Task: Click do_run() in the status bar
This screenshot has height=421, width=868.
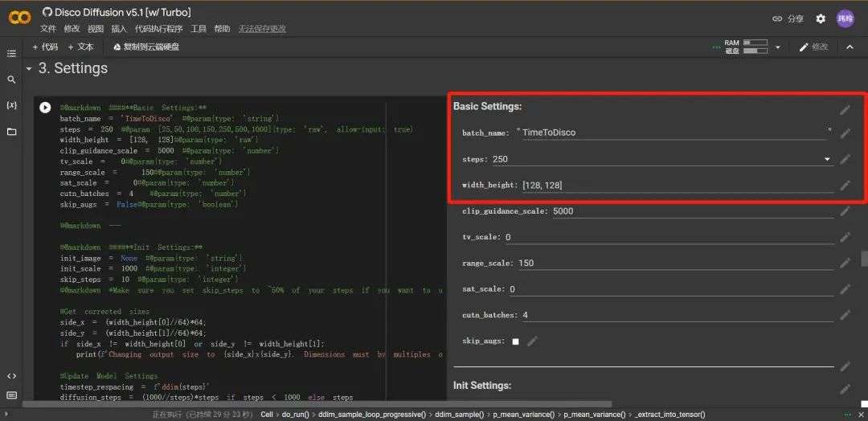Action: (x=296, y=415)
